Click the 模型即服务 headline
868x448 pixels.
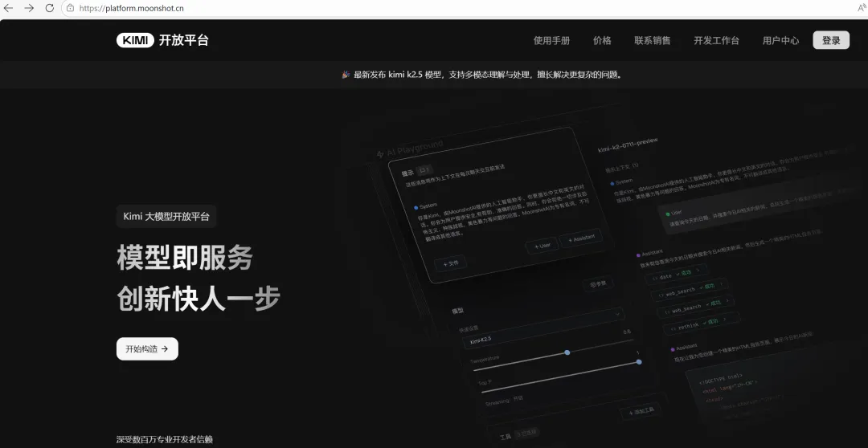point(185,258)
